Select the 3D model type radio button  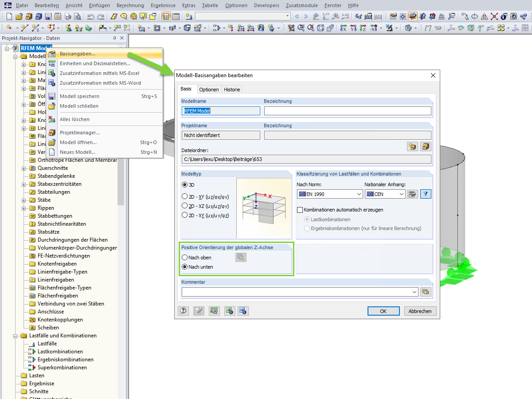pos(185,184)
